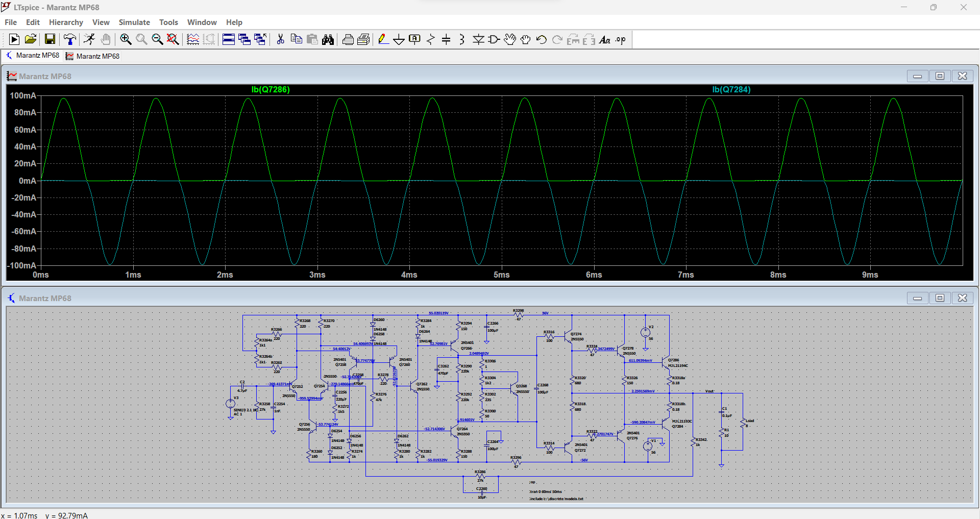Click the New Schematic toolbar icon

coord(14,39)
